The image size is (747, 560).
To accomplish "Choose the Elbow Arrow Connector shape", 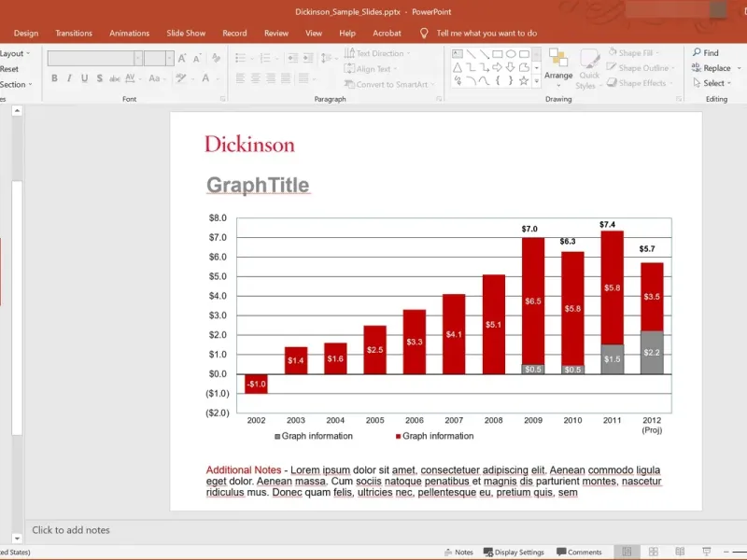I will point(484,67).
